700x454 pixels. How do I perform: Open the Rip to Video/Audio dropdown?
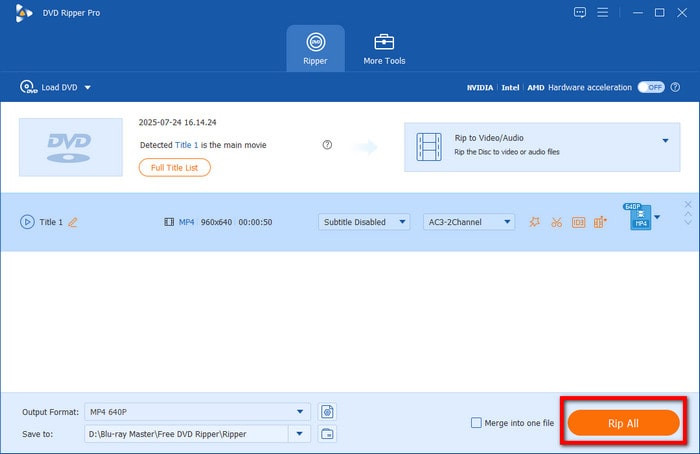[665, 141]
